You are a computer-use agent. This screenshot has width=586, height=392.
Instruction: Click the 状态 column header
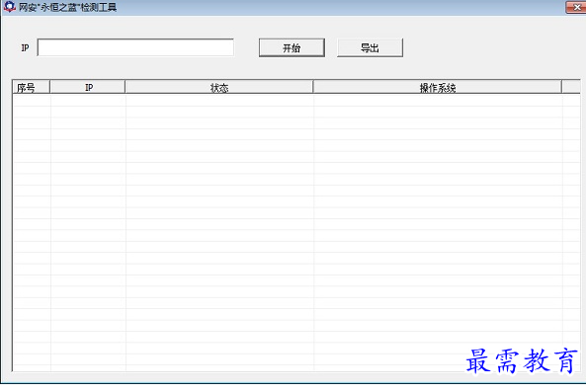tap(219, 87)
